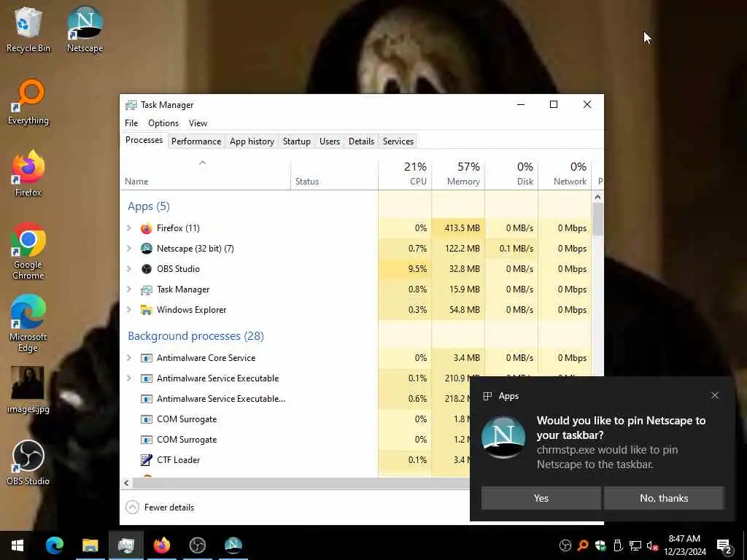
Task: Click OBS Studio icon in the process list
Action: 146,269
